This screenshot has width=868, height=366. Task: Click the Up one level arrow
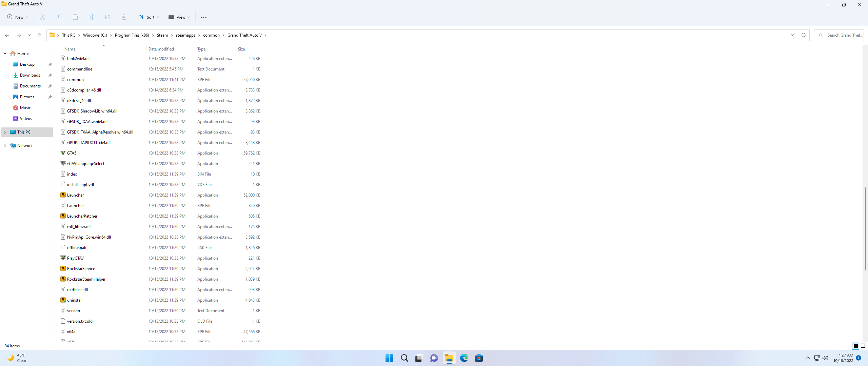tap(39, 35)
